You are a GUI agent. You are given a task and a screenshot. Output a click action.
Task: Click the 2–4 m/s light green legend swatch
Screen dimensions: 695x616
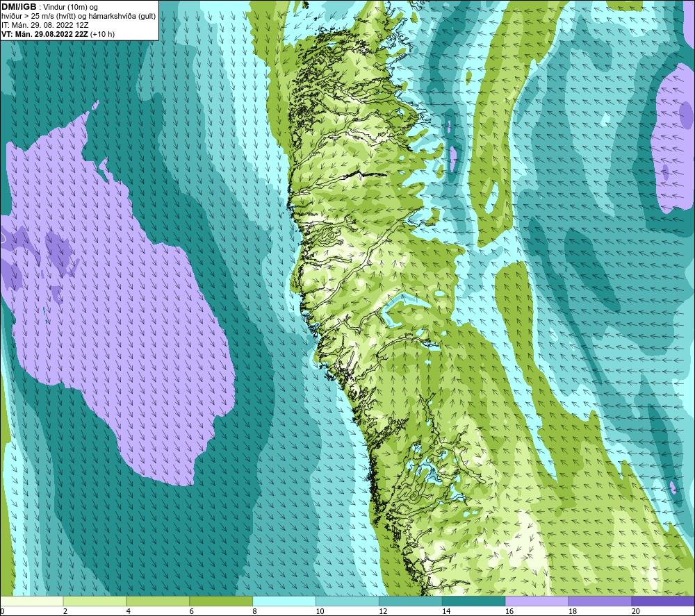click(x=95, y=601)
